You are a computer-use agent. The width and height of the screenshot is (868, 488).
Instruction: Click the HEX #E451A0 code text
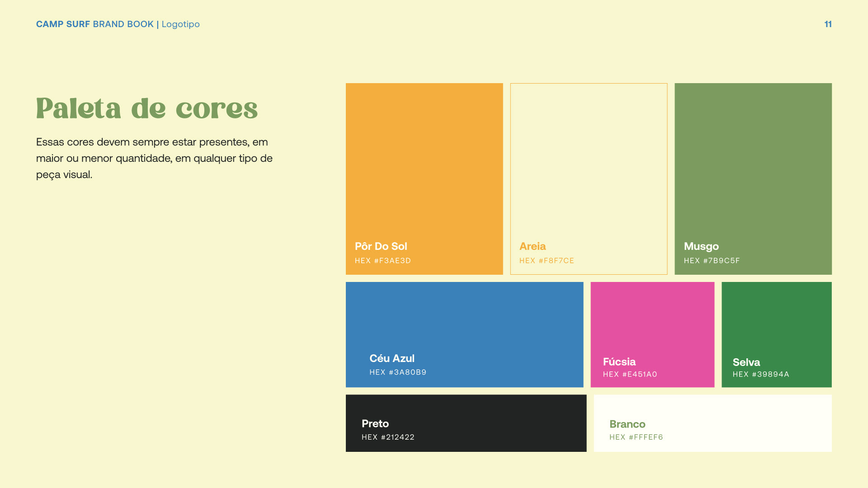coord(630,374)
